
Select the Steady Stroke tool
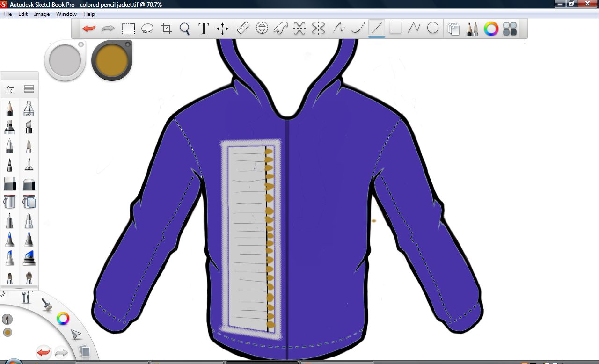[339, 28]
